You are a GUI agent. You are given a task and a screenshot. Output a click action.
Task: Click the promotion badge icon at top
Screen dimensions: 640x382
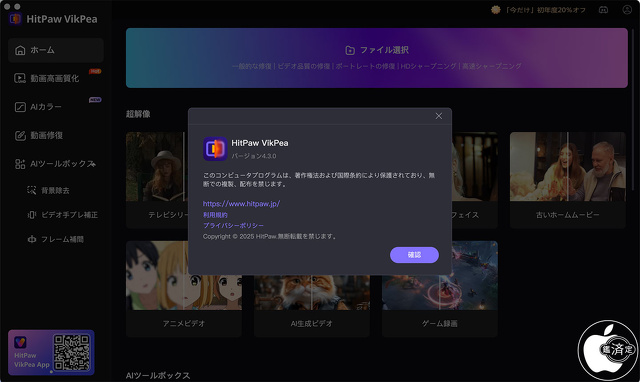pyautogui.click(x=496, y=10)
